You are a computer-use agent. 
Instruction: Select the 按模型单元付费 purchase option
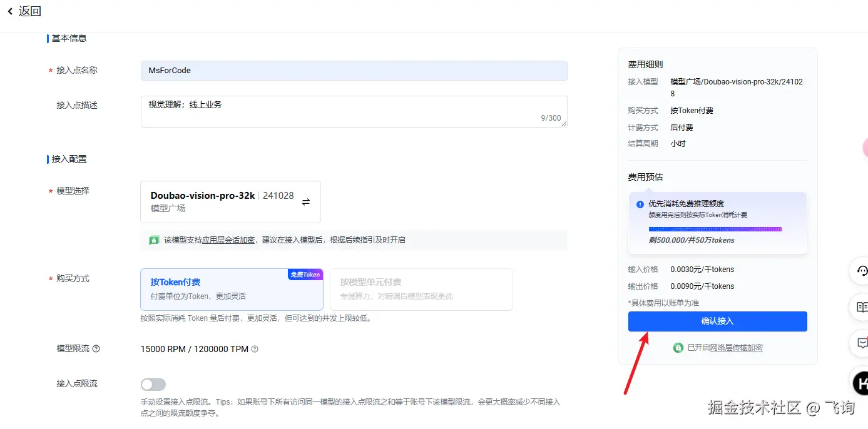(421, 290)
